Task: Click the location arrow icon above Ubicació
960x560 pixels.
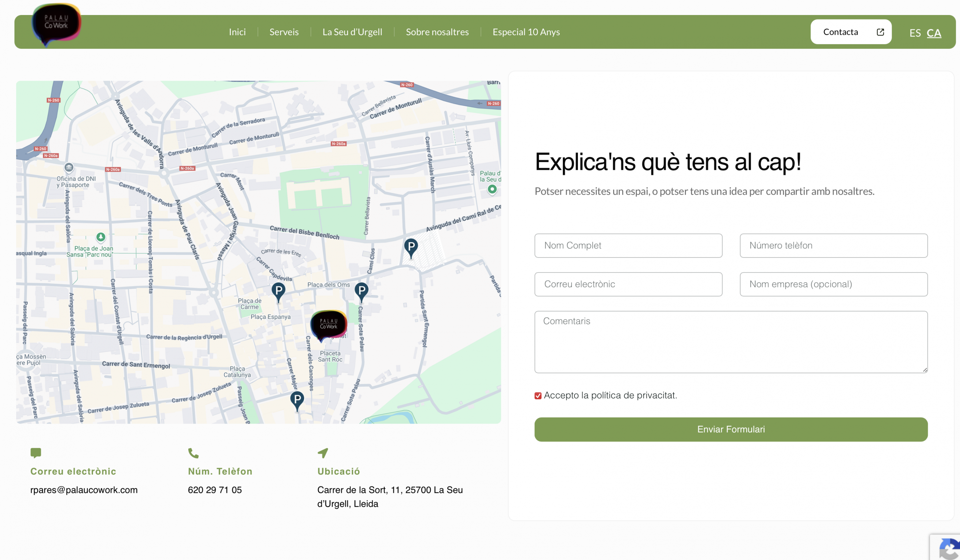Action: point(322,453)
